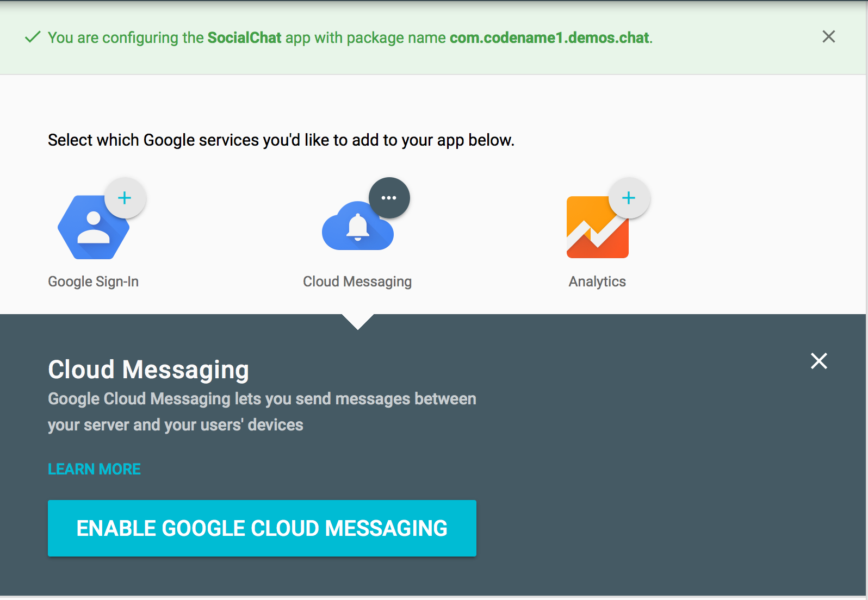
Task: Click the Cloud Messaging panel heading
Action: pos(148,370)
